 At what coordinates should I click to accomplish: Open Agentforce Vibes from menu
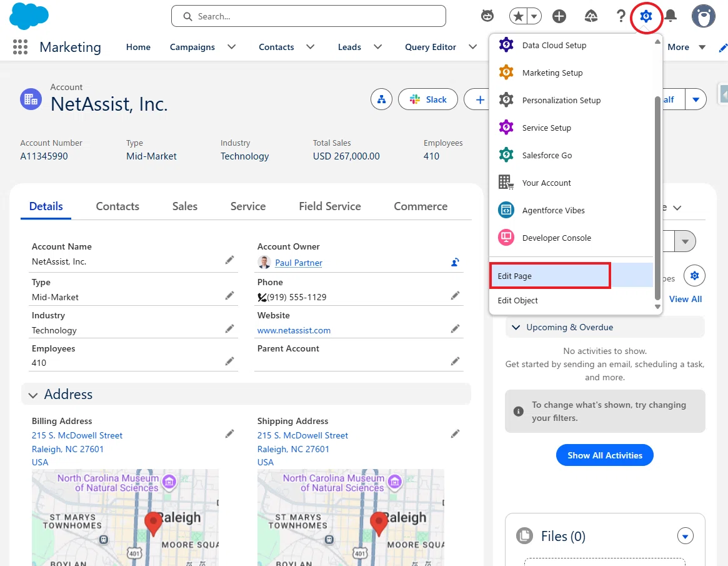pyautogui.click(x=572, y=210)
